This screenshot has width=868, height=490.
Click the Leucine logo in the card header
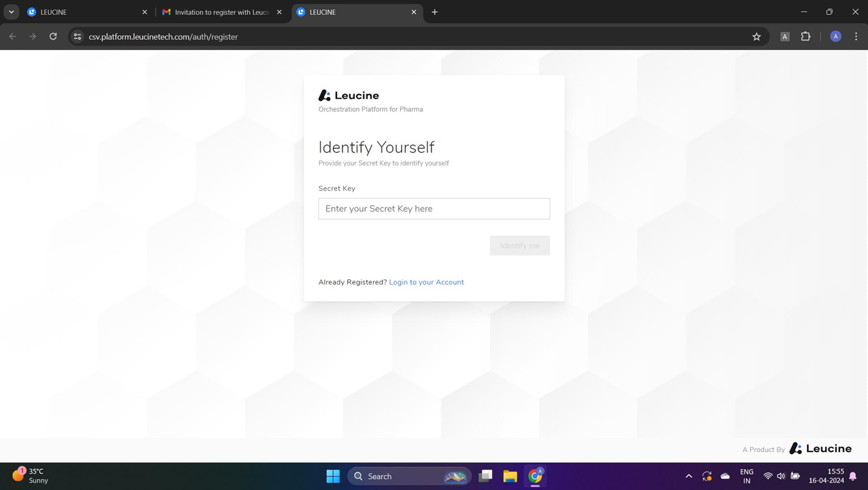(x=349, y=96)
